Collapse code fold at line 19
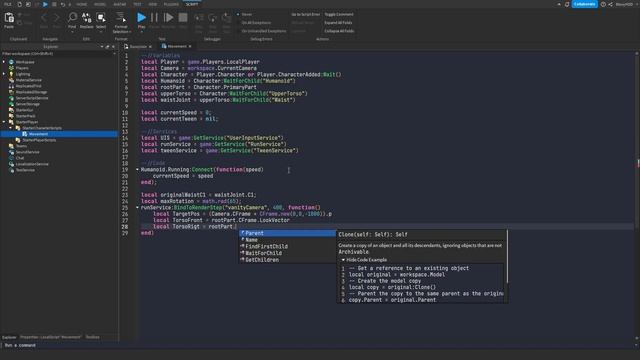 138,169
